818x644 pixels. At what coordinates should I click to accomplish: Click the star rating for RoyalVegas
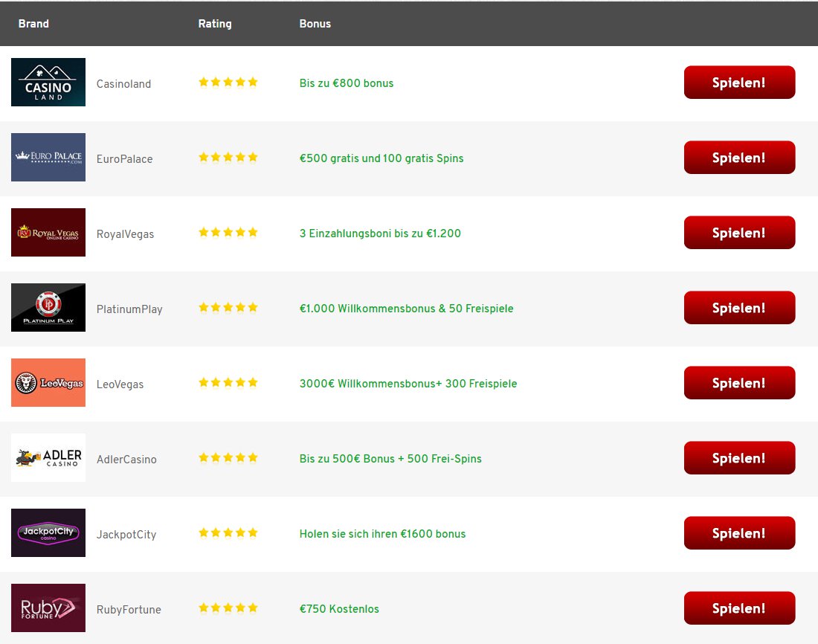[228, 232]
